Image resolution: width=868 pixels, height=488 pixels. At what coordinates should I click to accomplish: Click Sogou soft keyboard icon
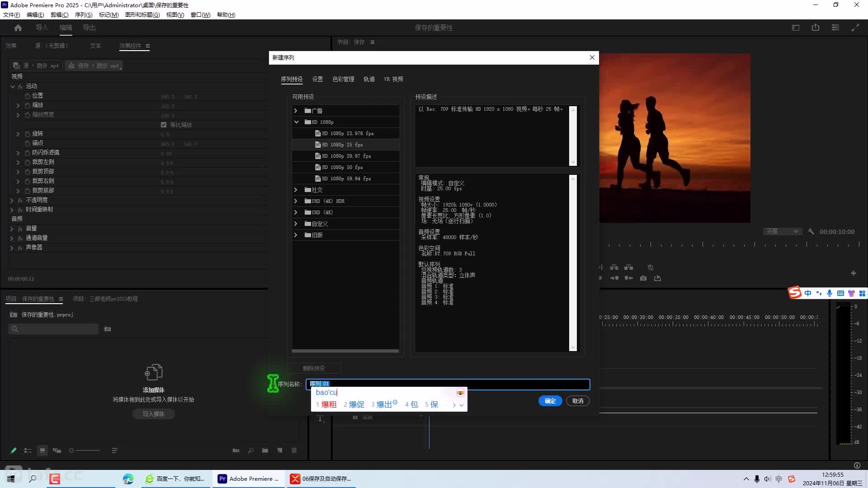[x=840, y=293]
